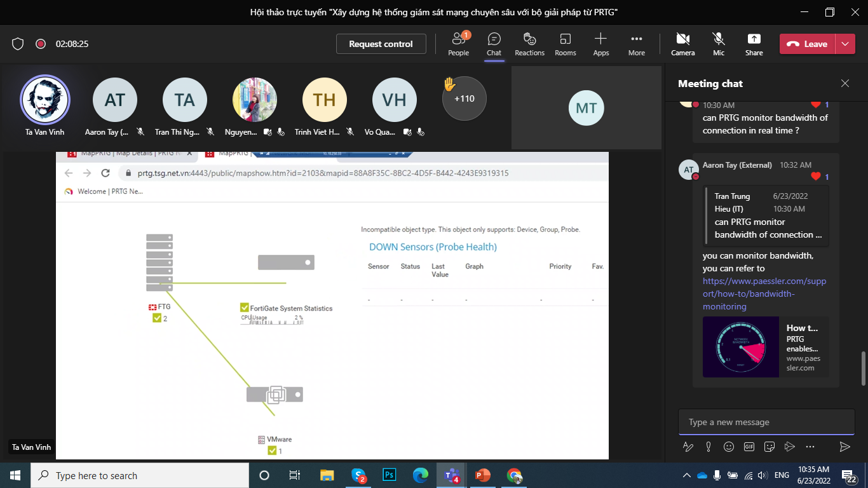Open the GIF picker
The image size is (868, 488).
pos(749,447)
